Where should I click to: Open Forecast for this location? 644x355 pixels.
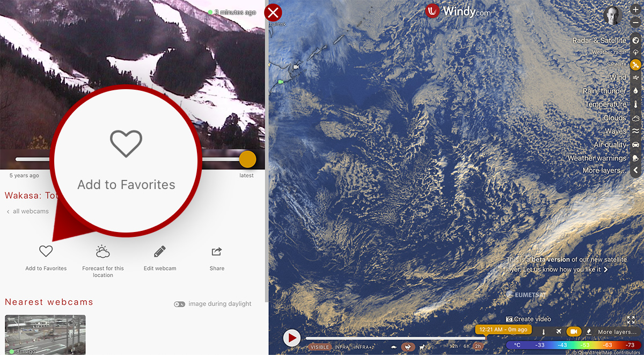click(103, 251)
